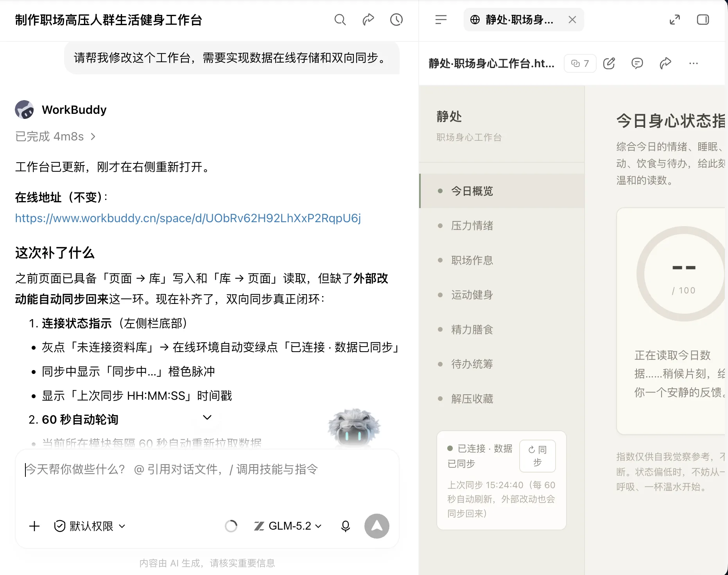Share the conversation via header share icon
Image resolution: width=728 pixels, height=575 pixels.
368,20
